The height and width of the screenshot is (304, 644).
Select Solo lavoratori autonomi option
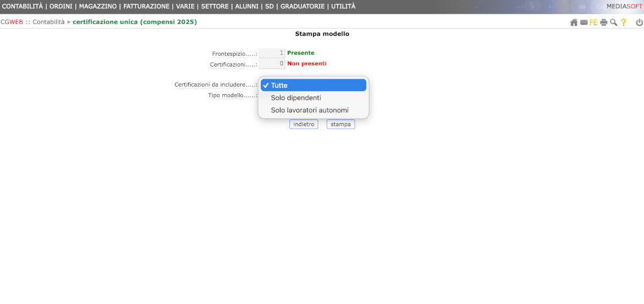click(x=309, y=111)
